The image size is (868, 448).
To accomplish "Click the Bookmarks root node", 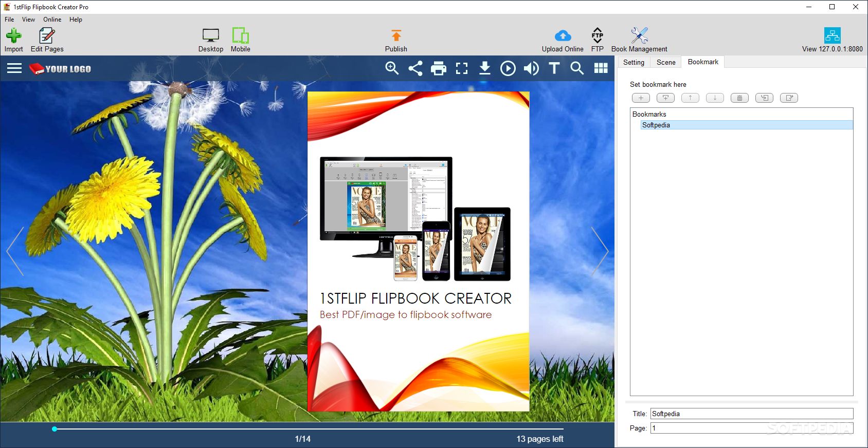I will [649, 114].
